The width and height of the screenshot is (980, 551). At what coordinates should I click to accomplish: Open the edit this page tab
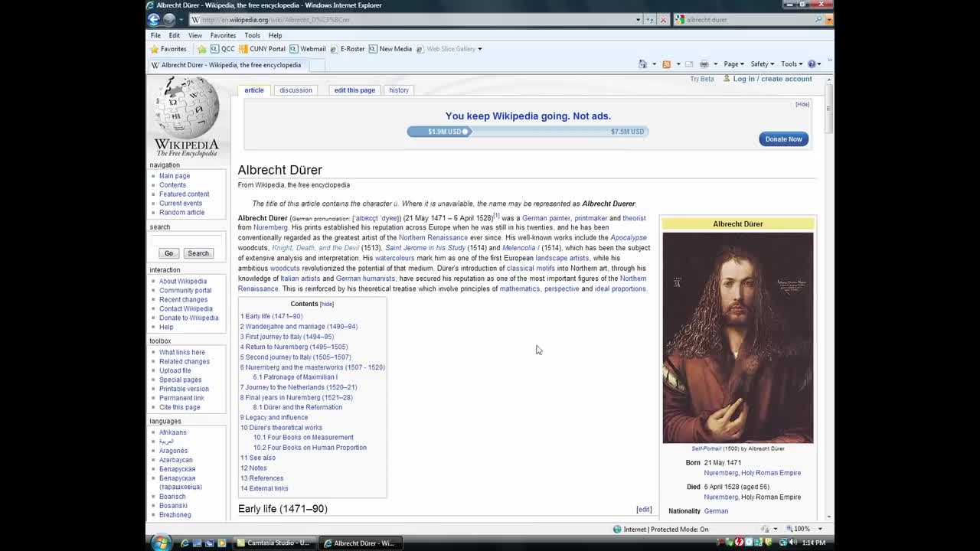354,90
